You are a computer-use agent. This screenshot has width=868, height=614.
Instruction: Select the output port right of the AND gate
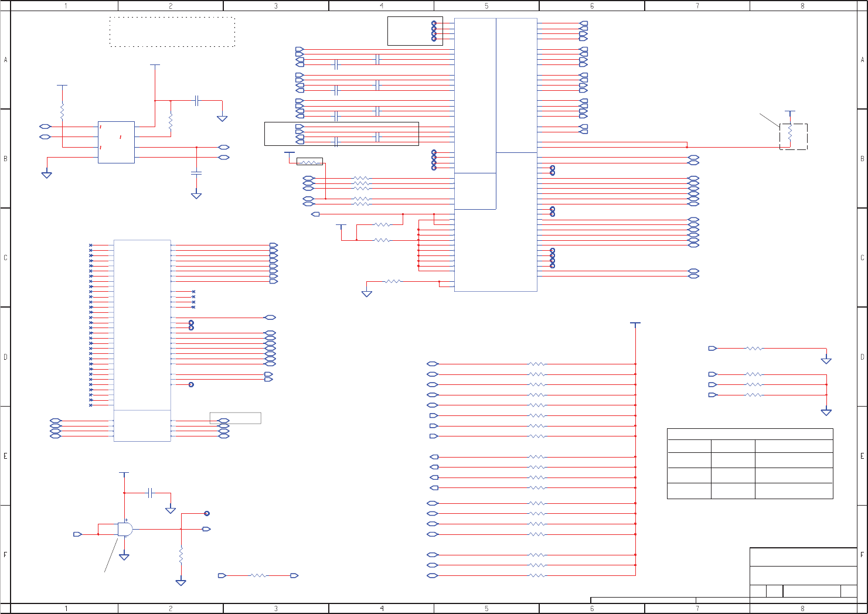coord(206,529)
